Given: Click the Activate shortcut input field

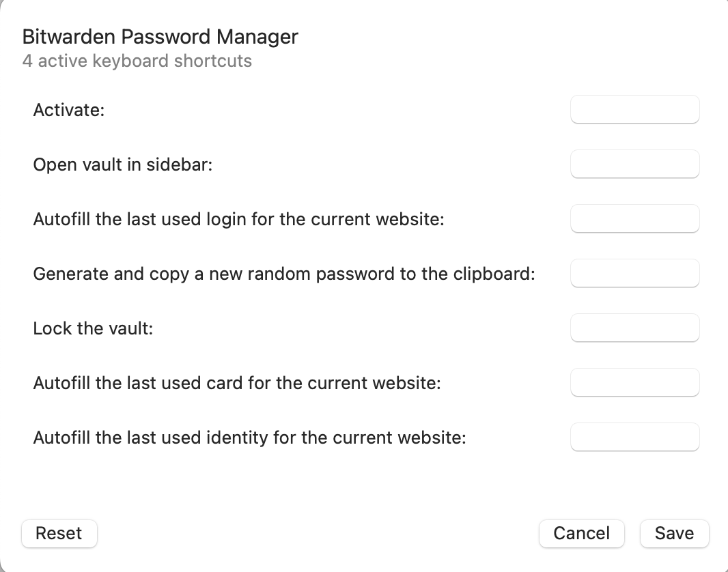Looking at the screenshot, I should click(x=634, y=109).
